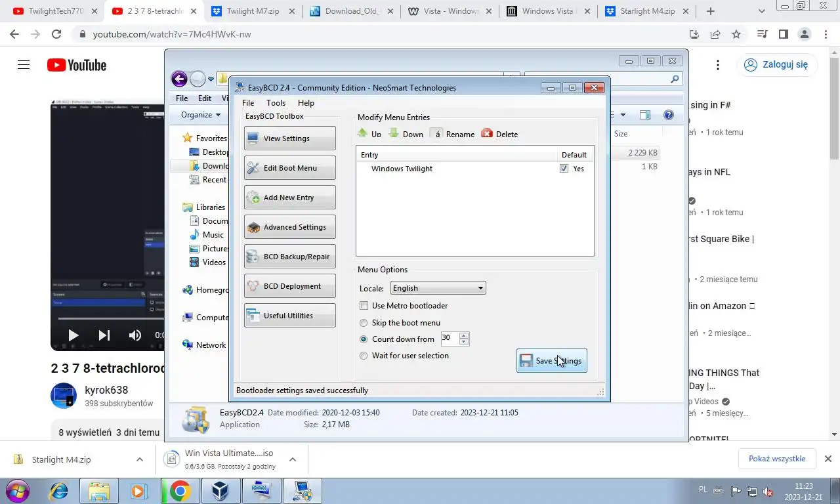Click Explorer back navigation arrow
The image size is (840, 504).
point(179,79)
